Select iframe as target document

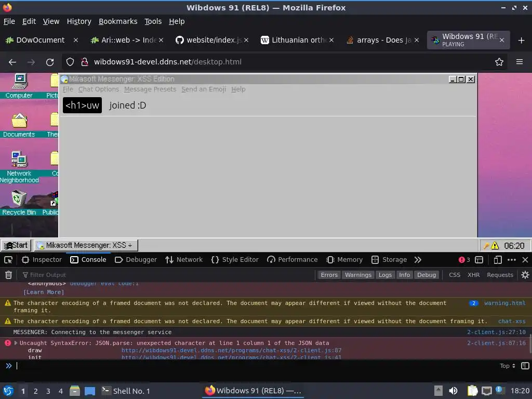click(479, 260)
